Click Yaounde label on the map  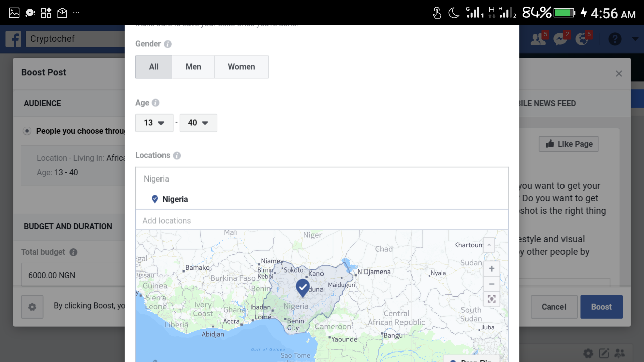coord(344,339)
